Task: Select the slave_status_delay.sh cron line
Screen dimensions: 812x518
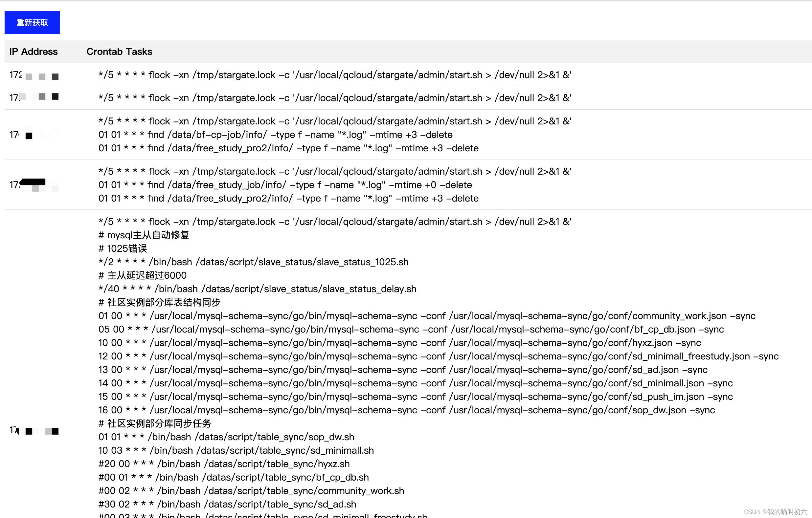Action: pyautogui.click(x=257, y=289)
